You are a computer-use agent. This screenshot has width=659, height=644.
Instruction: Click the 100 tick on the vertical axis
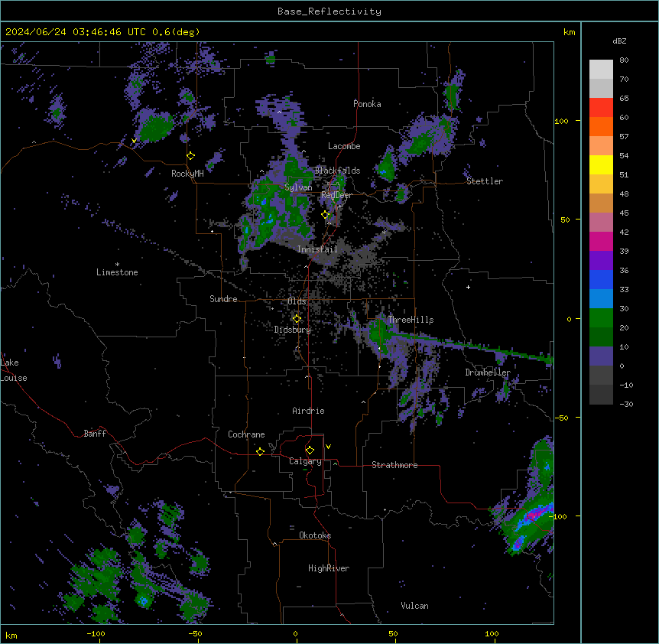[561, 121]
